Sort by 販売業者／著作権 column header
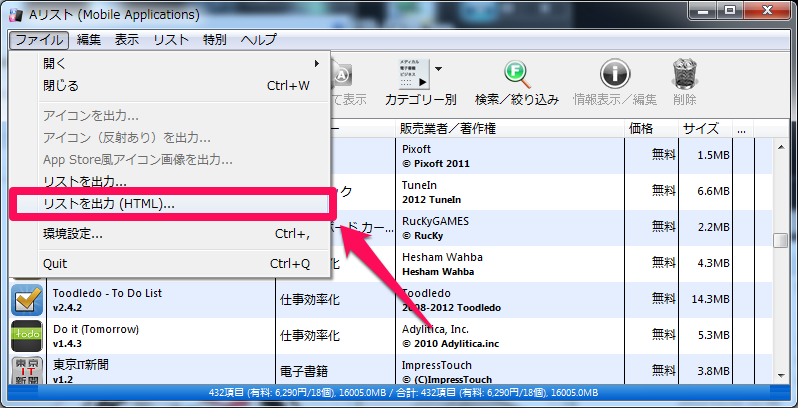The height and width of the screenshot is (408, 798). click(x=510, y=129)
